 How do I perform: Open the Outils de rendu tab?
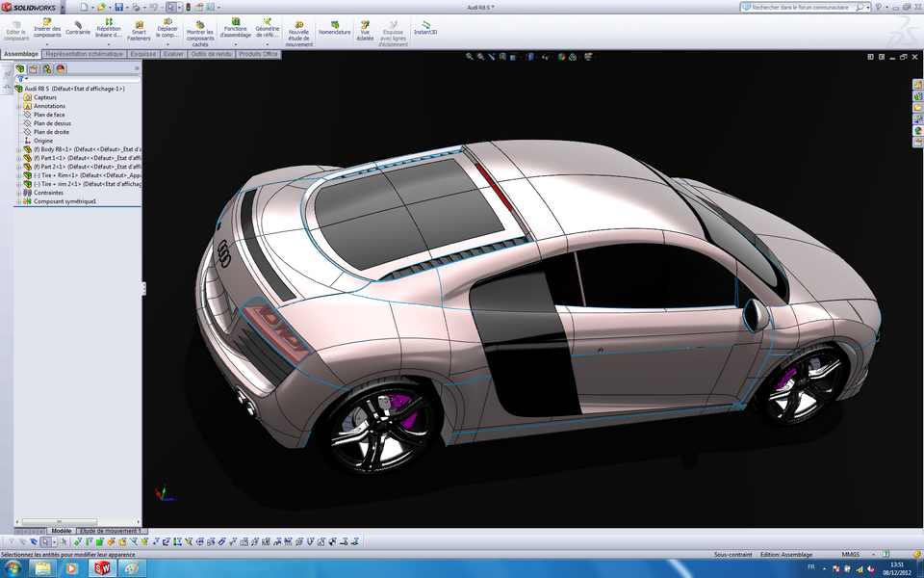pyautogui.click(x=211, y=55)
